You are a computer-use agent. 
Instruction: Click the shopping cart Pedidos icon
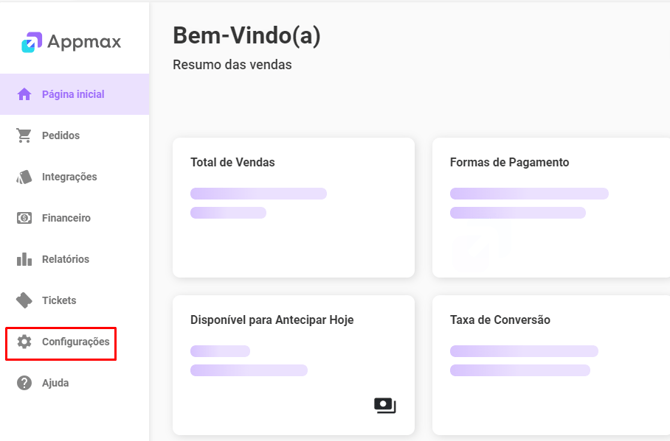25,136
